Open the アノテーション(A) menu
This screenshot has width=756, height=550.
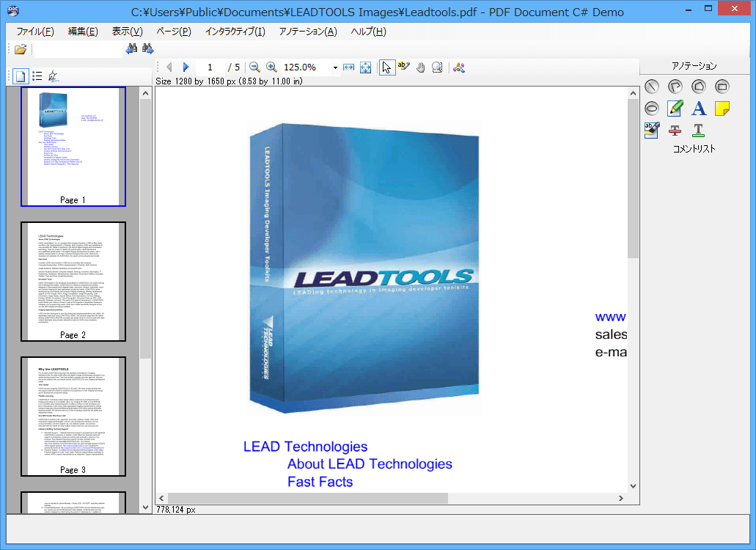pyautogui.click(x=308, y=32)
